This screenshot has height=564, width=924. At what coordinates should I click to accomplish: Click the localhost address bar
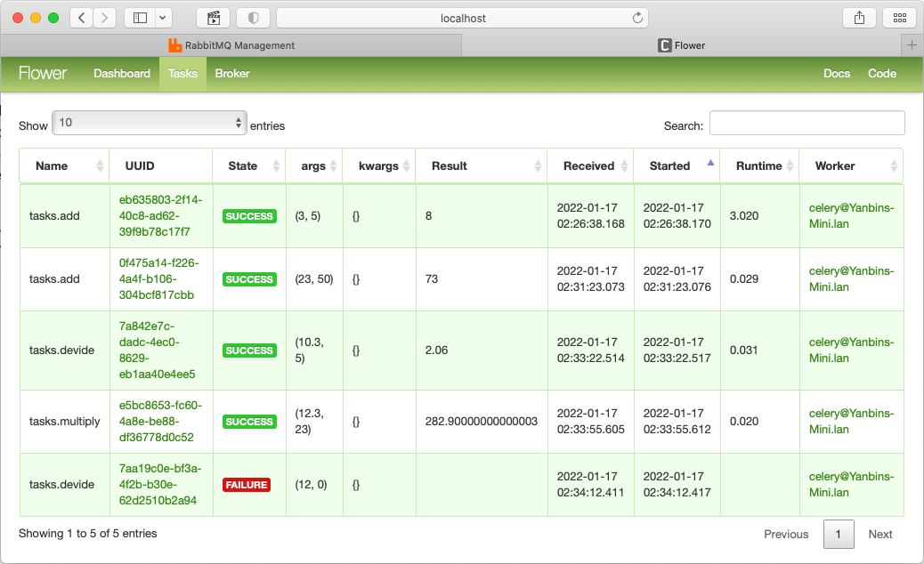tap(462, 18)
